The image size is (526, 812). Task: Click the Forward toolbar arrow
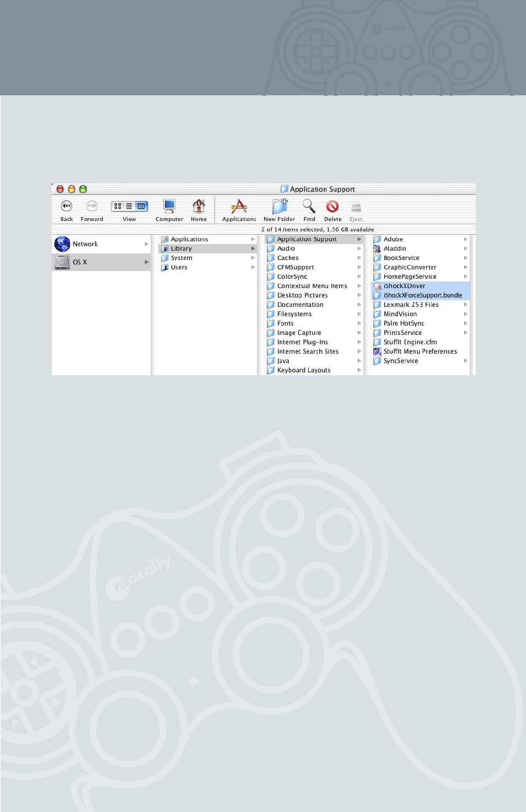[92, 206]
